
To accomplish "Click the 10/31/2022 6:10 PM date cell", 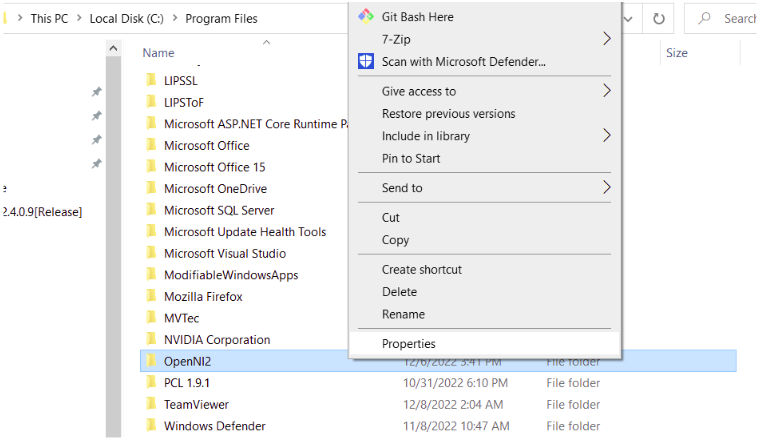I will (x=455, y=383).
